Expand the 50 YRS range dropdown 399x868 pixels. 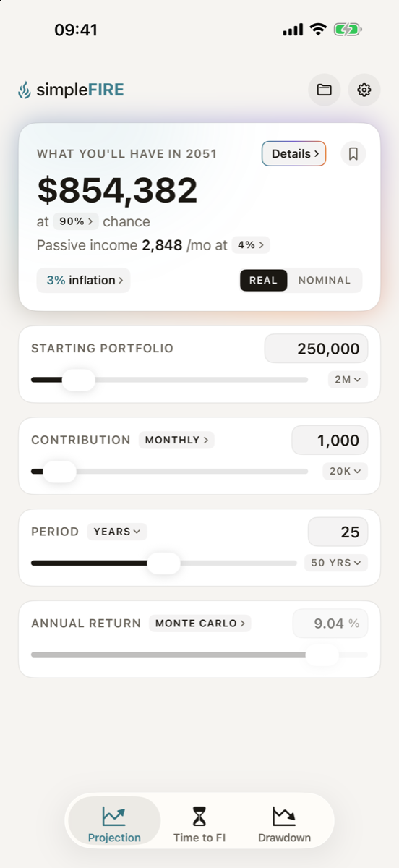click(x=335, y=563)
